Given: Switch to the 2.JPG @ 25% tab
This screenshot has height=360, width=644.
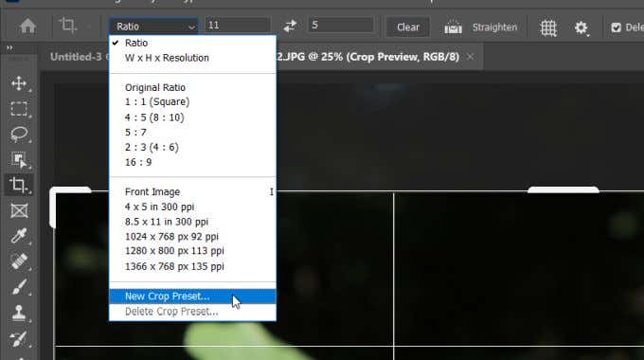Looking at the screenshot, I should 368,57.
